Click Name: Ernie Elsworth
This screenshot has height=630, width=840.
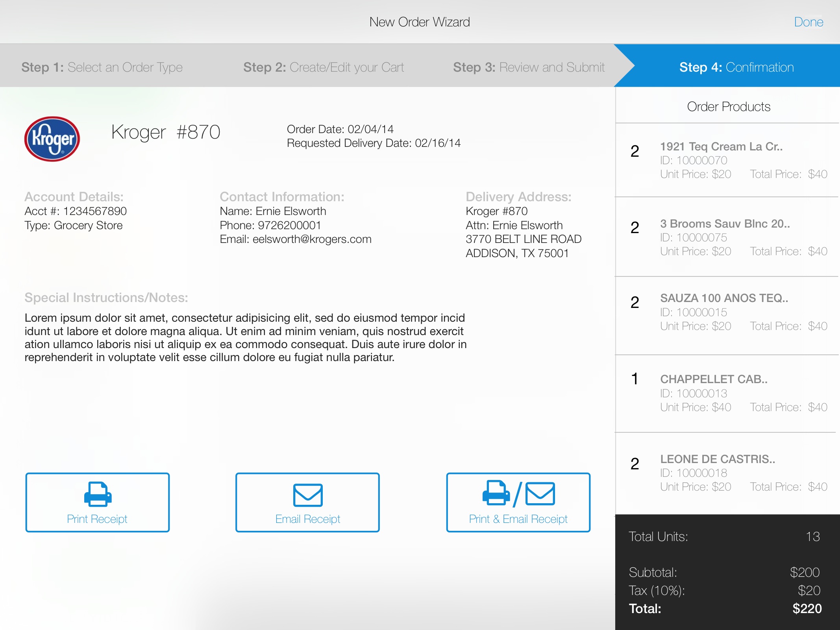click(273, 211)
